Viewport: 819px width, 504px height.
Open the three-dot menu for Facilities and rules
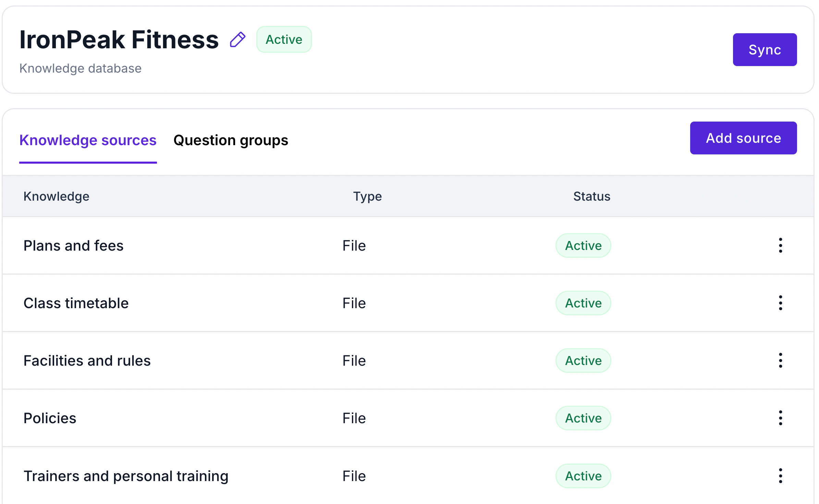(780, 360)
